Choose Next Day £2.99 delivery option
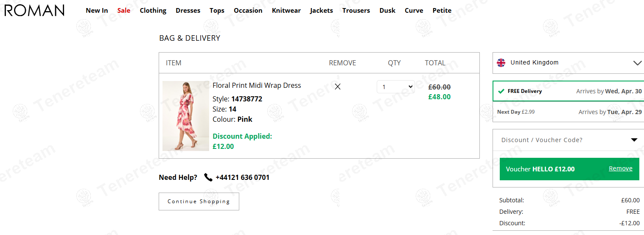 pyautogui.click(x=568, y=112)
